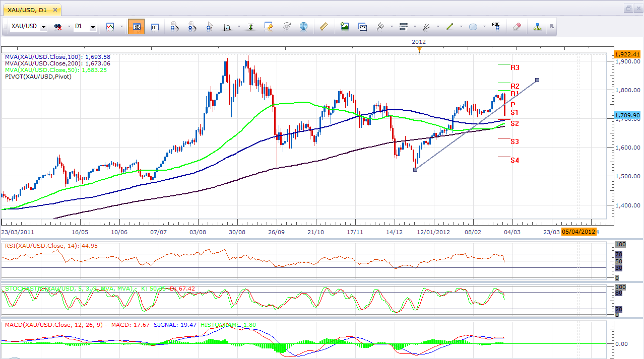Click the green hierarchy tree icon

538,27
